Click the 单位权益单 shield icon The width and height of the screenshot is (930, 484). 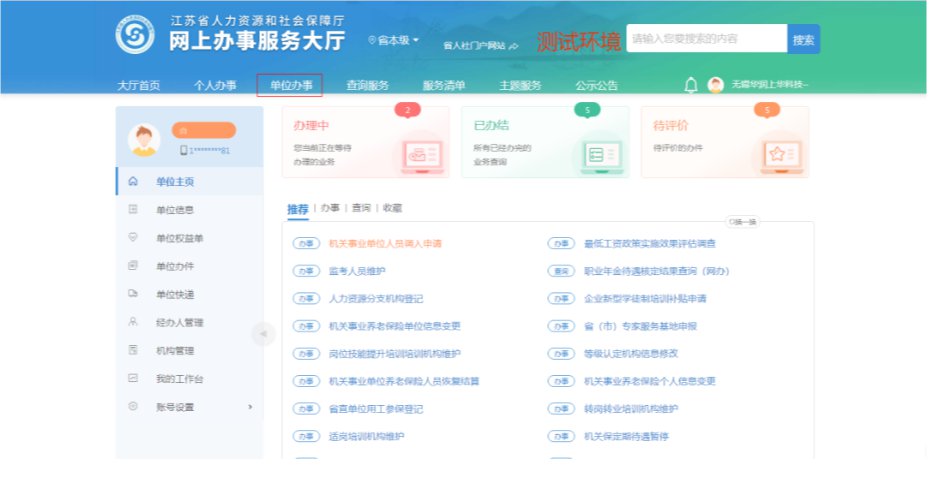pos(133,238)
